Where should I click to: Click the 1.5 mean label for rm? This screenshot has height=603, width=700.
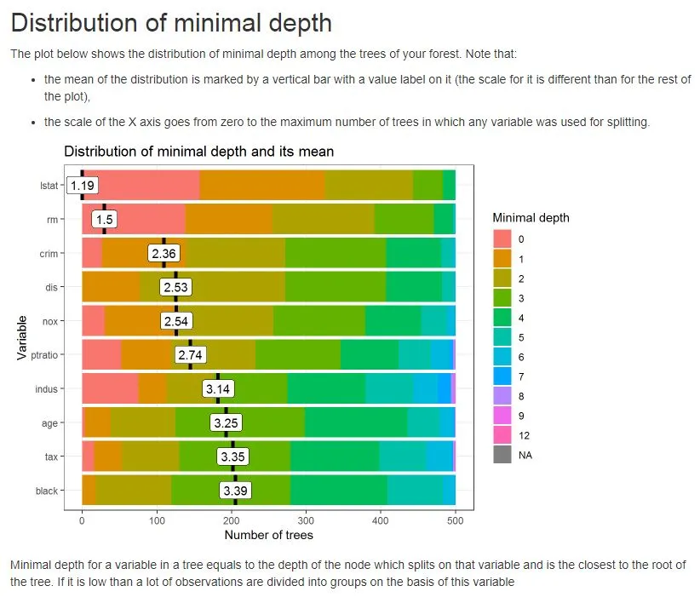(105, 219)
